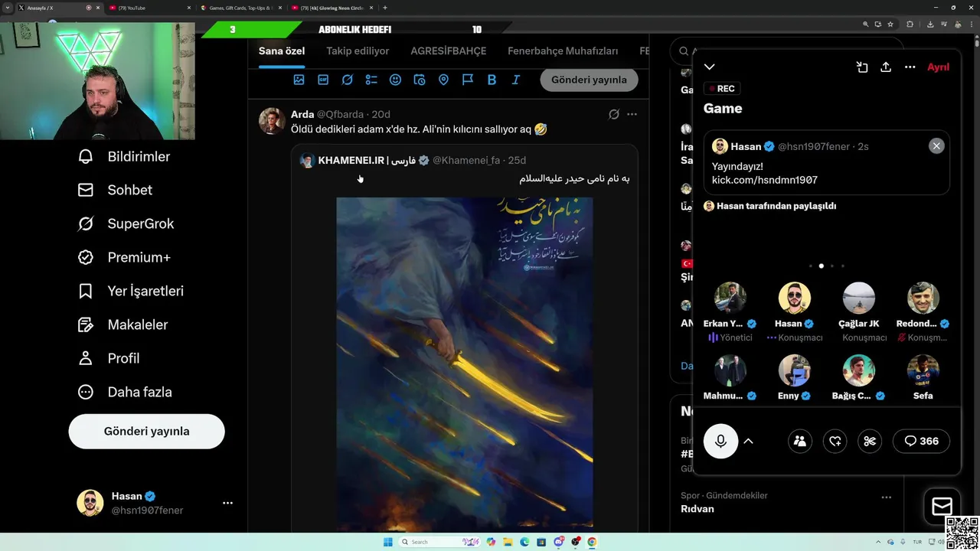
Task: Open Space more options menu
Action: click(910, 67)
